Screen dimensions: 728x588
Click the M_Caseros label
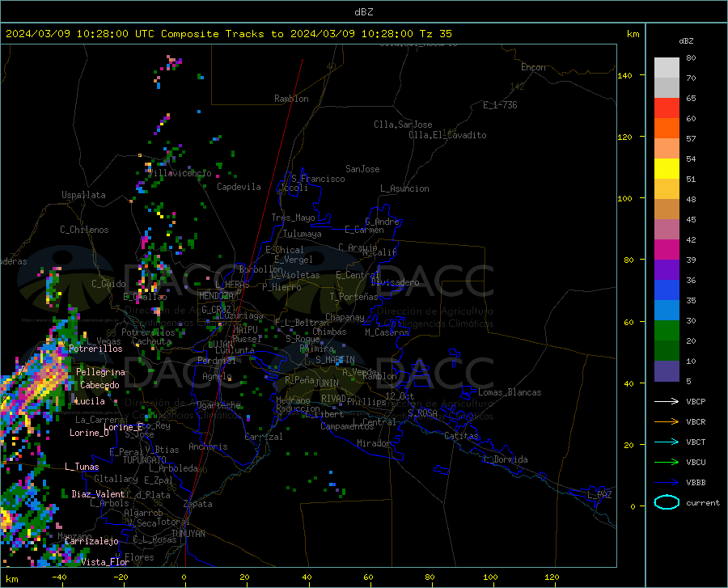tap(387, 332)
